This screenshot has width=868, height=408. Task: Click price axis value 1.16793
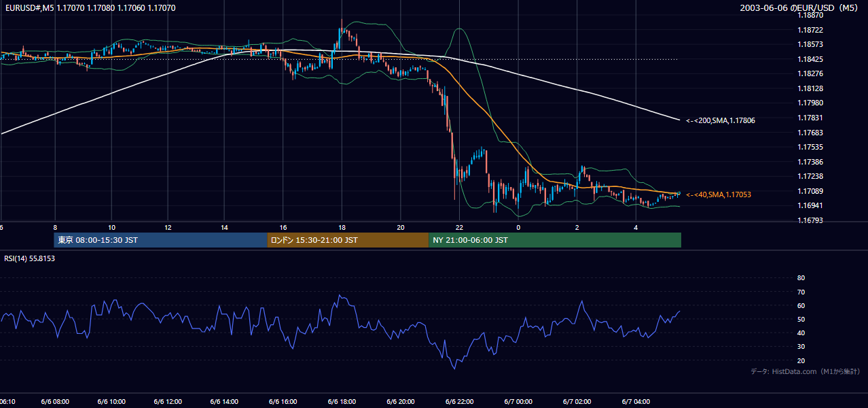pos(810,220)
